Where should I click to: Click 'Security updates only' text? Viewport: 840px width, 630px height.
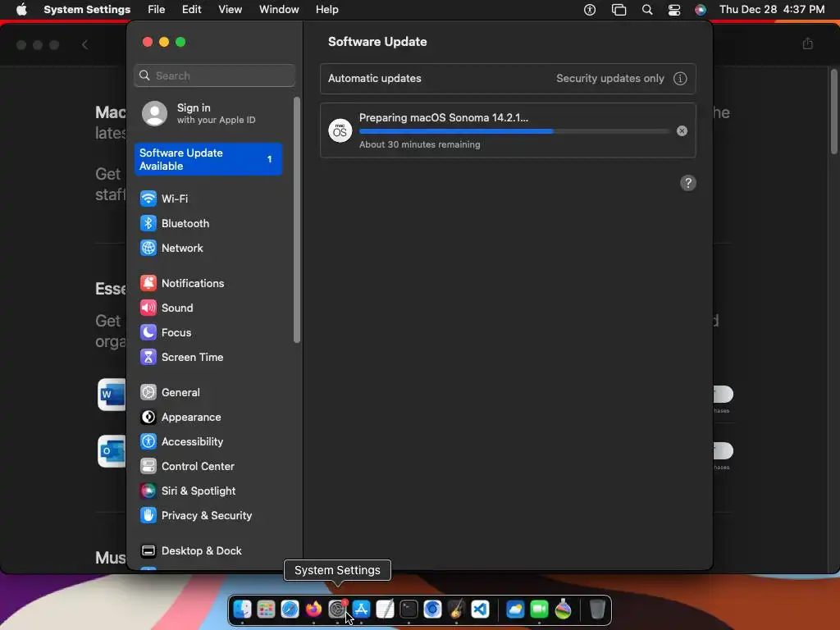point(610,79)
